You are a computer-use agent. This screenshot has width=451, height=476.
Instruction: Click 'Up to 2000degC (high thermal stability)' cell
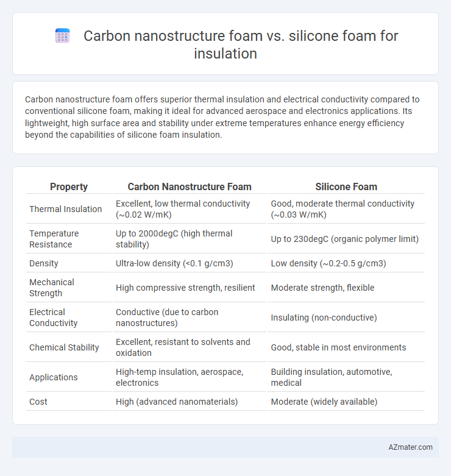(190, 238)
